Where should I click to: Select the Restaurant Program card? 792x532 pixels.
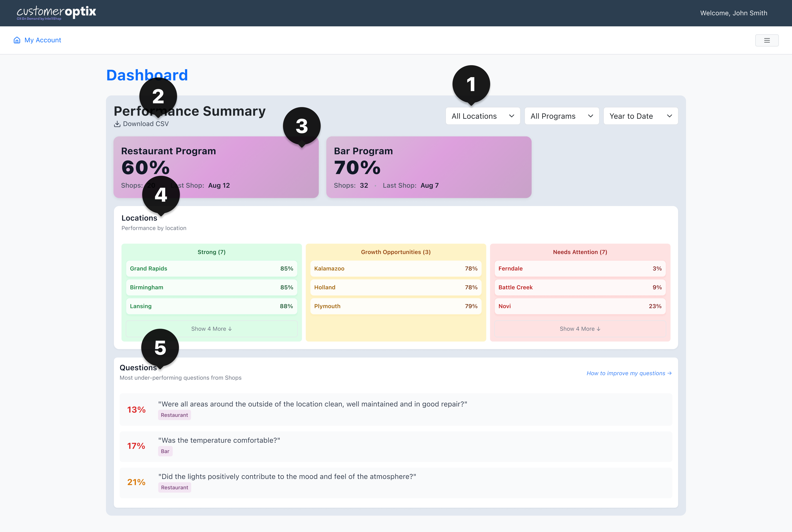(x=238, y=167)
